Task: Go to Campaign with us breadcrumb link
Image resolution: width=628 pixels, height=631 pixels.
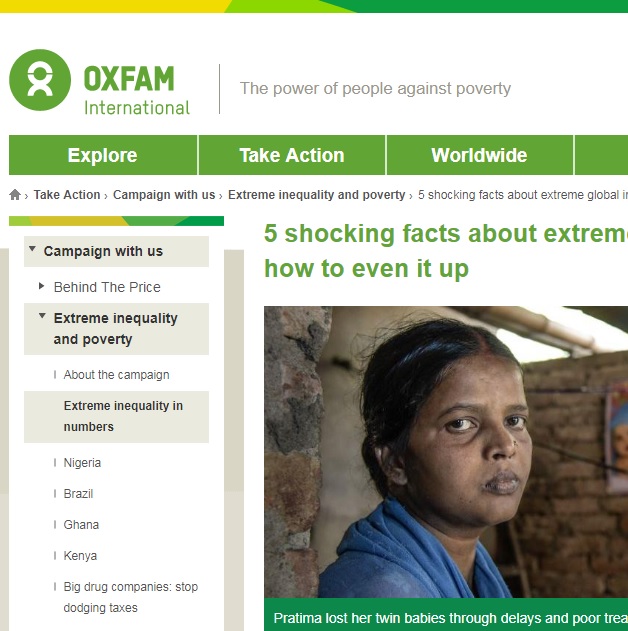Action: [x=164, y=195]
